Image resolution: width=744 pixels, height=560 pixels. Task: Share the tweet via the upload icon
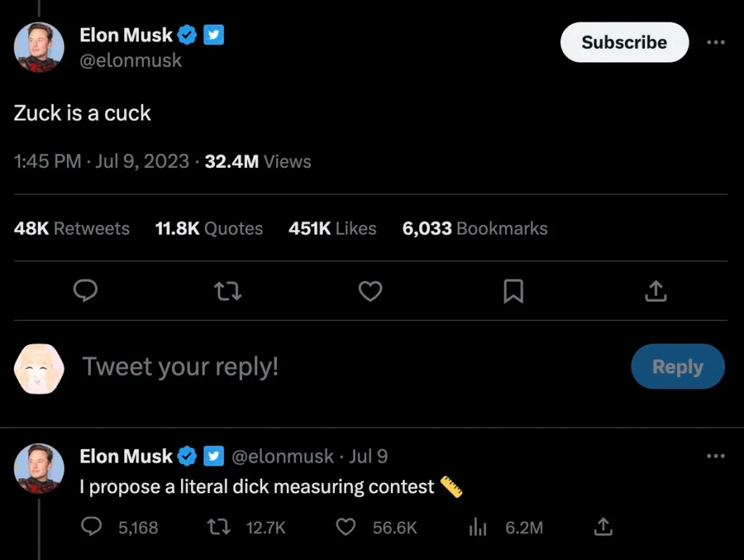pos(655,291)
